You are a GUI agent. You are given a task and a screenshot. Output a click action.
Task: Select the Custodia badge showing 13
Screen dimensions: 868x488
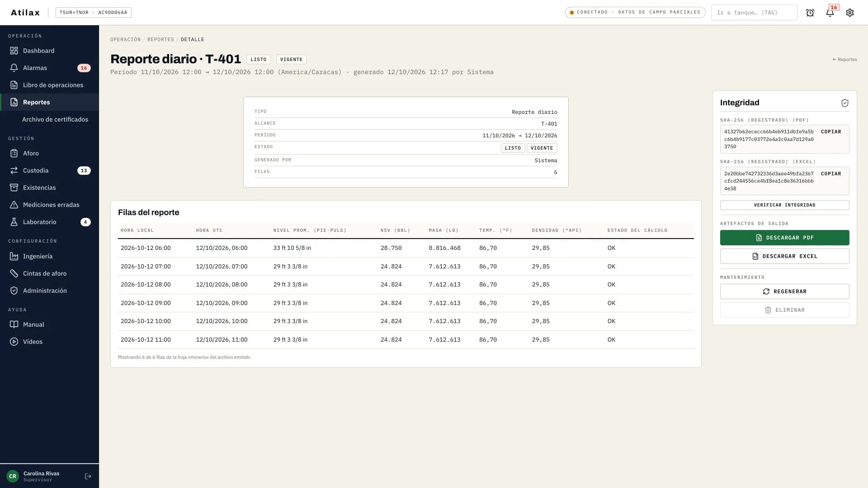(x=84, y=170)
